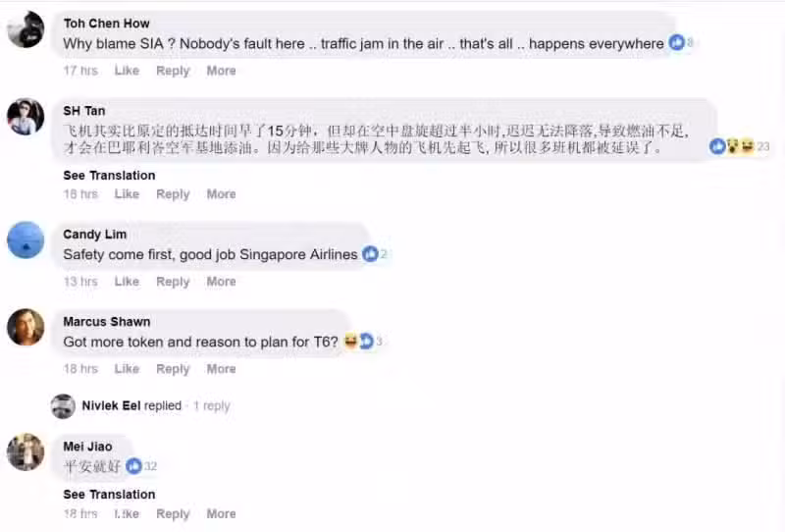Like Candy Lim's comment

click(x=127, y=282)
